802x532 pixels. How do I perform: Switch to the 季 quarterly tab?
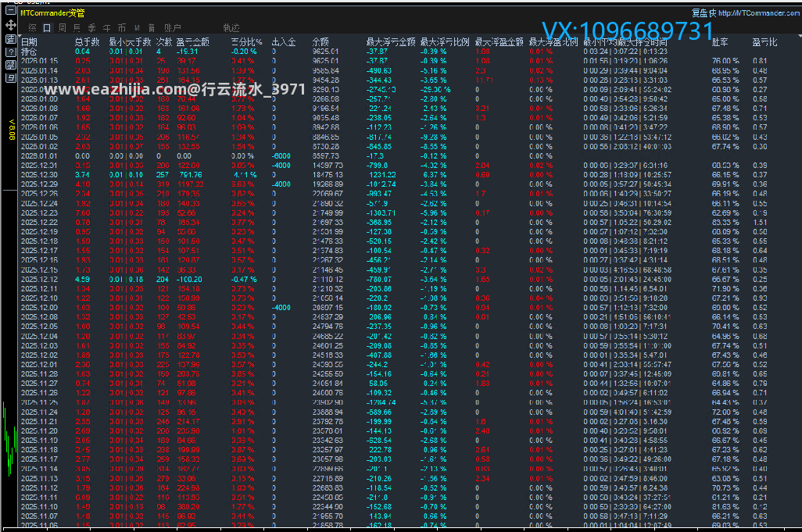tap(91, 27)
